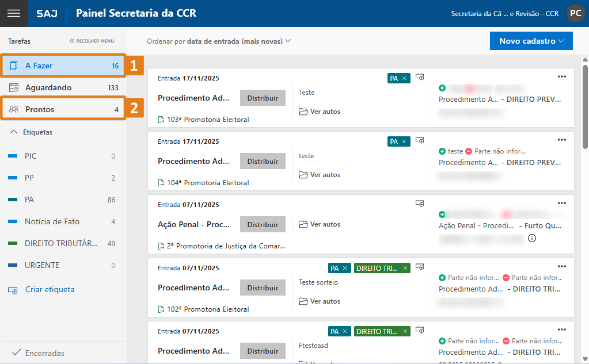
Task: Open three-dots menu on first entry card
Action: click(562, 76)
